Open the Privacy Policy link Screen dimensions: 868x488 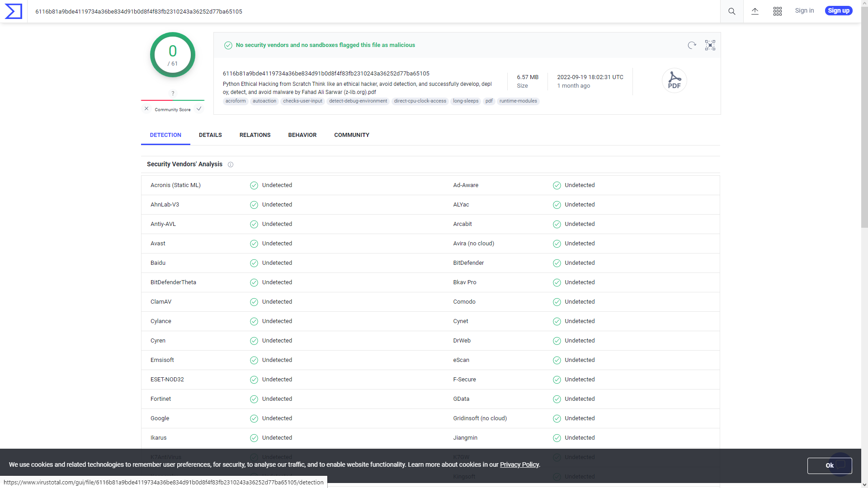coord(519,465)
